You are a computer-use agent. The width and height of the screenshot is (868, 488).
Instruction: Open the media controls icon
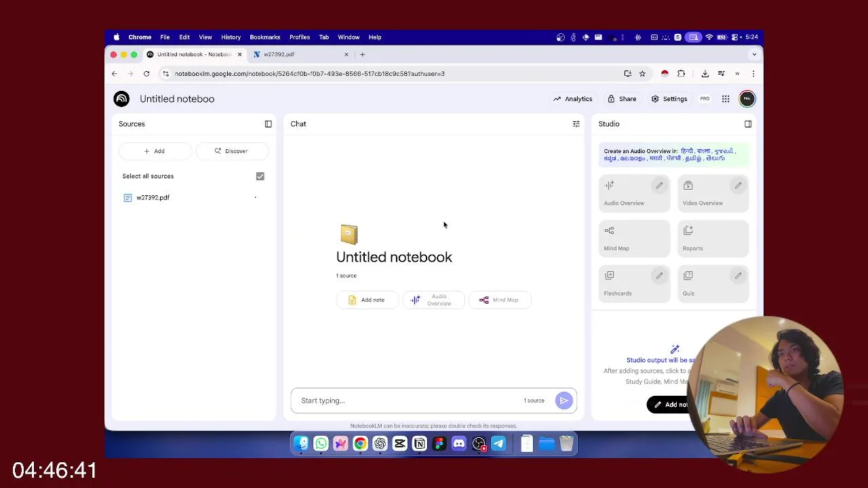point(721,74)
